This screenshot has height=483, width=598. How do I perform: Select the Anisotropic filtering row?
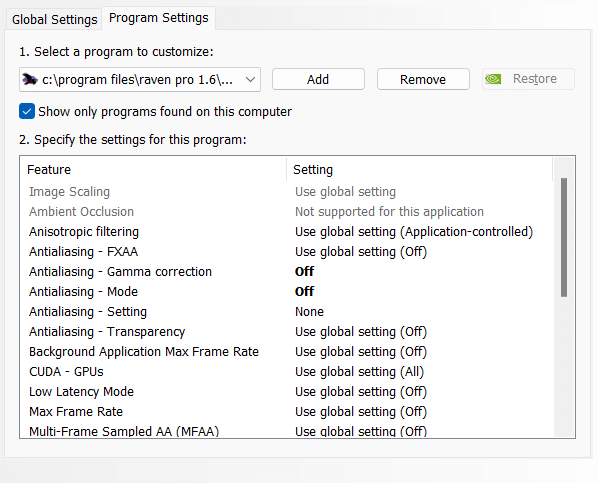tap(286, 232)
